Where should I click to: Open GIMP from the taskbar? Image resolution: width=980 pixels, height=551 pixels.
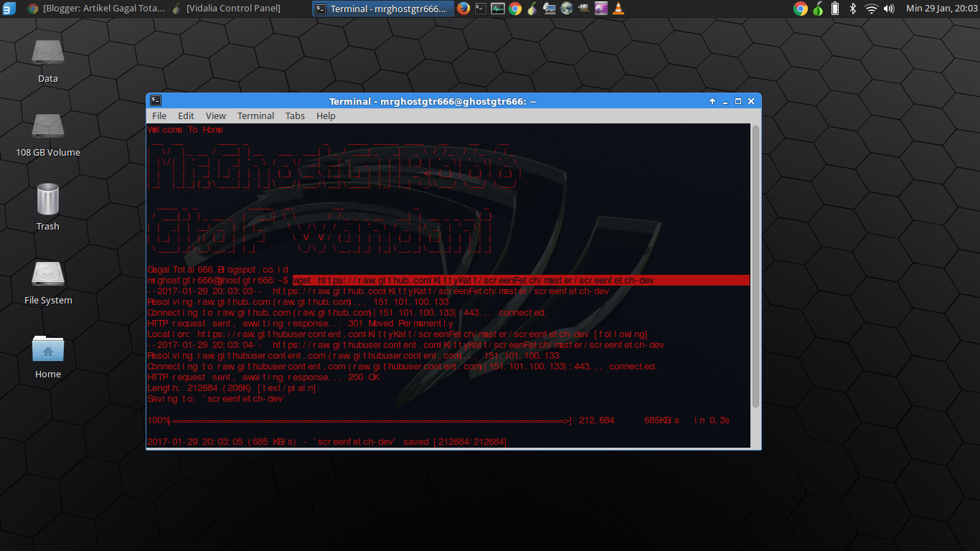pos(583,9)
